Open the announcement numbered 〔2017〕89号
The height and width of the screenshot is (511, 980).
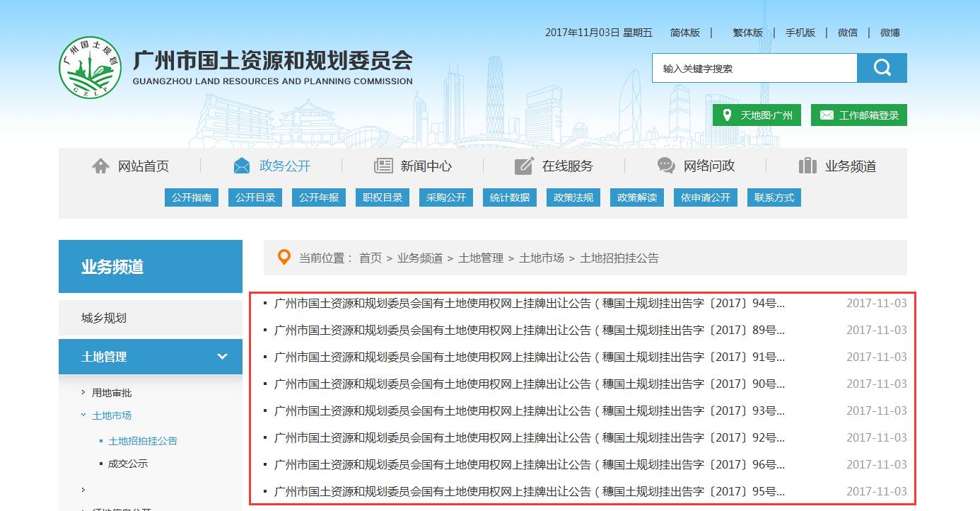(530, 330)
